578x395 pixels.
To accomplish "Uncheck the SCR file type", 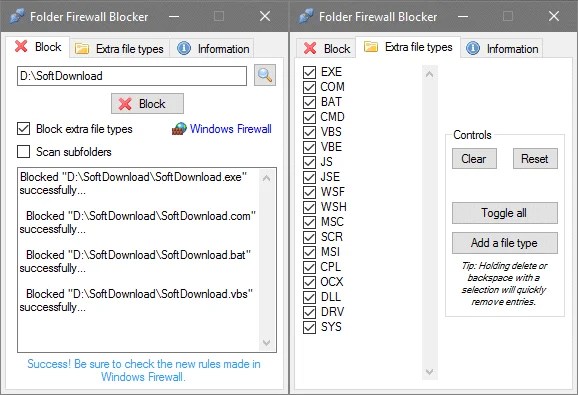I will [x=309, y=237].
